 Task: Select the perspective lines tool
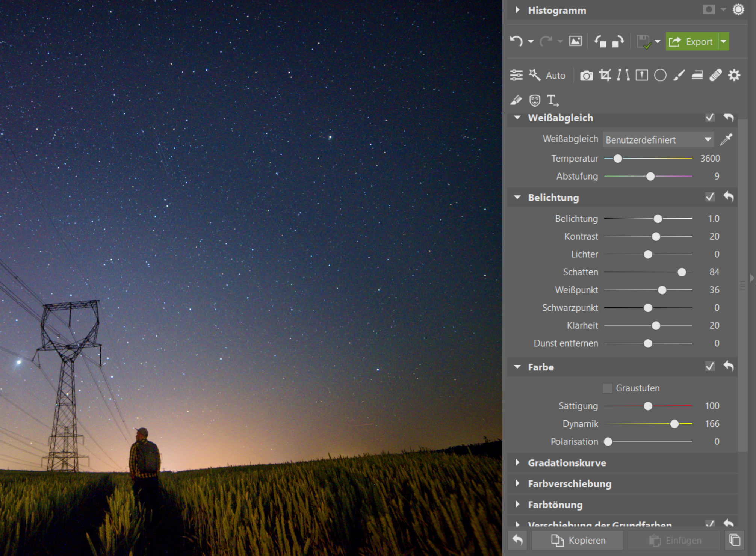coord(623,75)
